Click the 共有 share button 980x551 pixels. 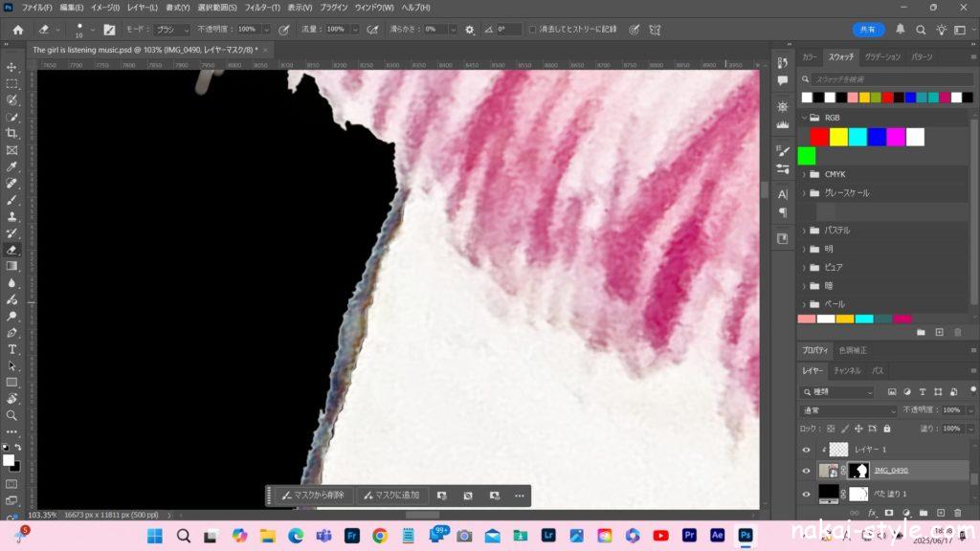click(x=868, y=30)
